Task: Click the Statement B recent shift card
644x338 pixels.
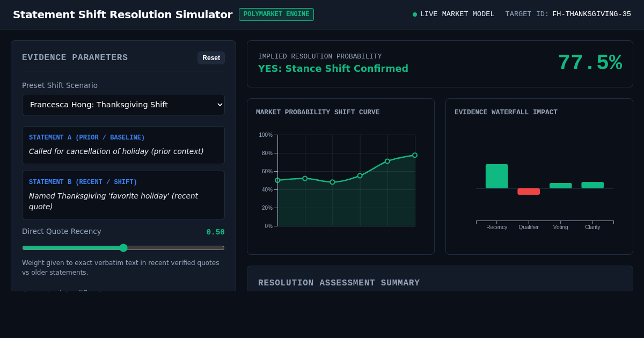Action: click(x=123, y=195)
